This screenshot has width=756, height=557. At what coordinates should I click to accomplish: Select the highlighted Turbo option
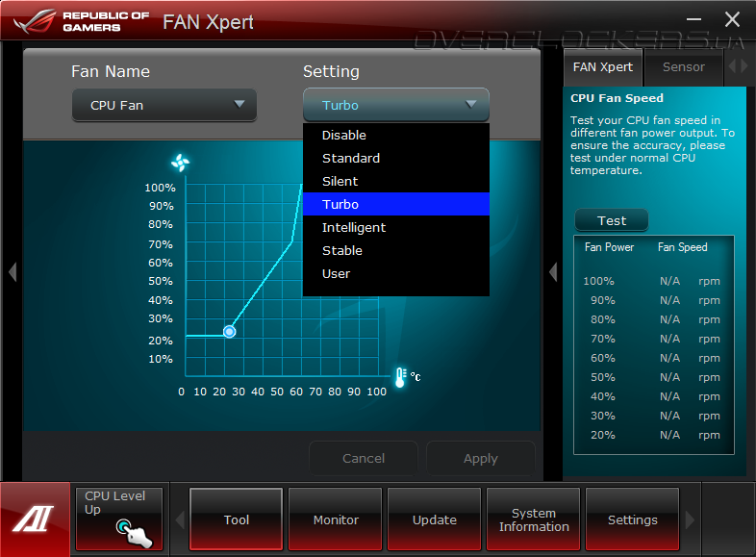[x=396, y=204]
